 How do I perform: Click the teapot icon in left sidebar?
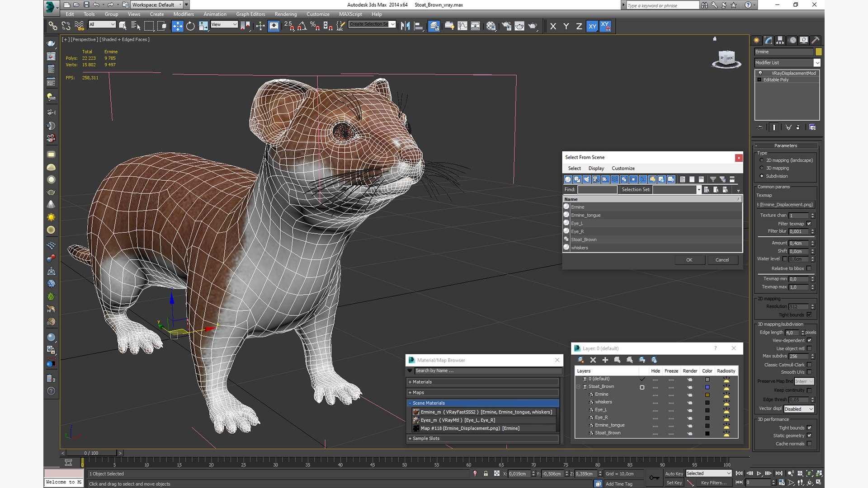click(51, 44)
